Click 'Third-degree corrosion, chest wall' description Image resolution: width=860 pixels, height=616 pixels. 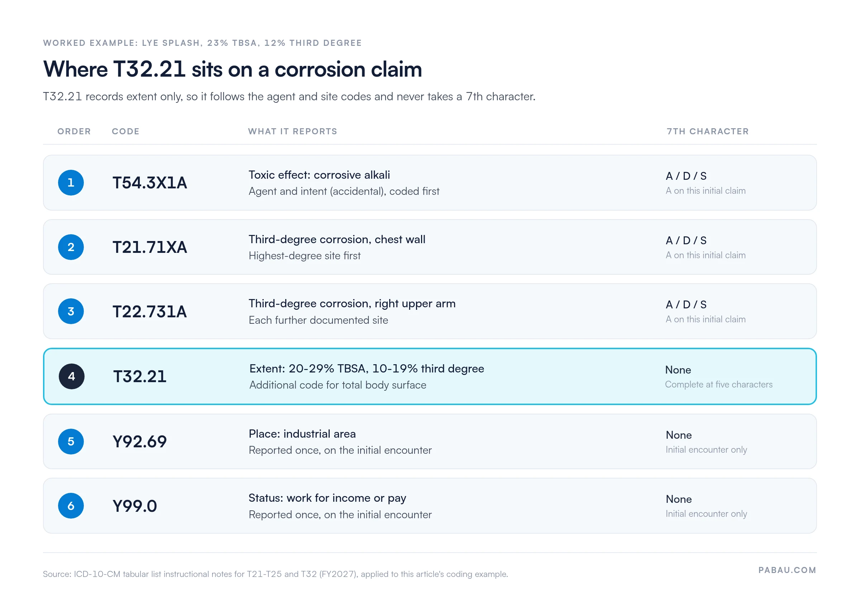[x=337, y=240]
